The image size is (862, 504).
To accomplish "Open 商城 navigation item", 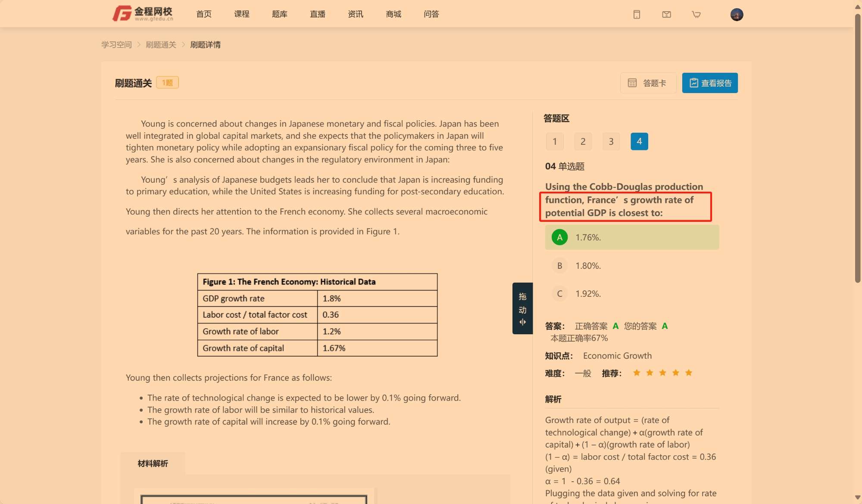I will [x=394, y=14].
